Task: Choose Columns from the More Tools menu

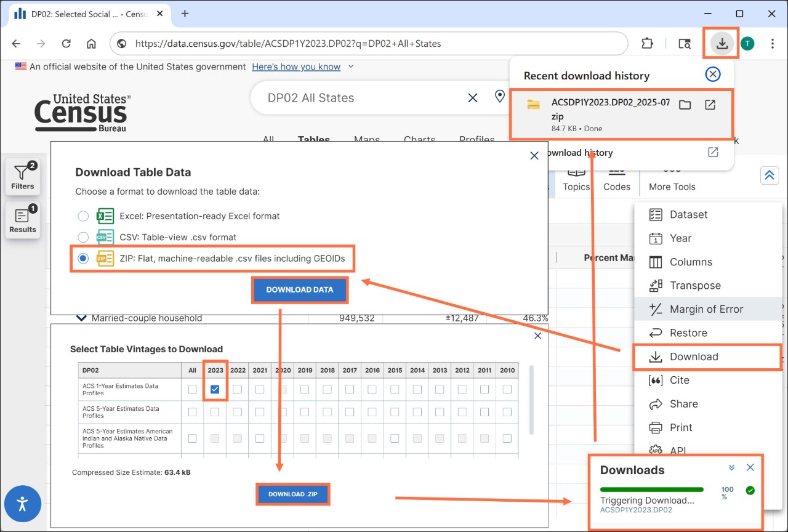Action: [x=708, y=262]
